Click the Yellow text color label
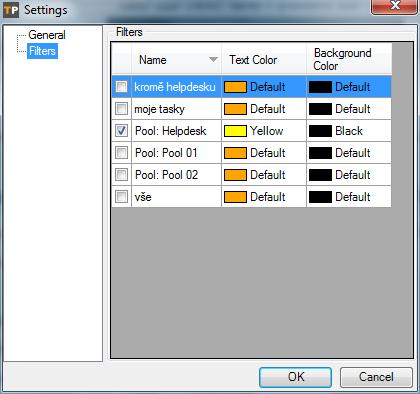Viewport: 420px width, 394px height. click(267, 131)
